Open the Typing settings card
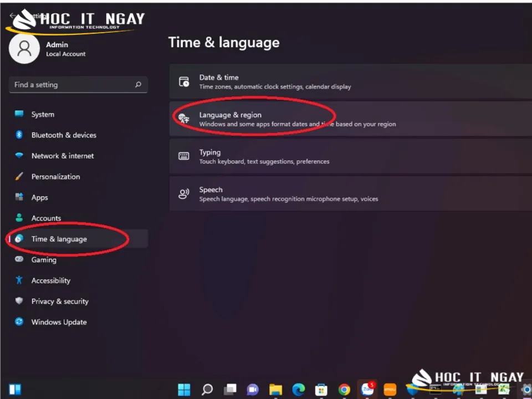The width and height of the screenshot is (532, 399). [x=351, y=156]
